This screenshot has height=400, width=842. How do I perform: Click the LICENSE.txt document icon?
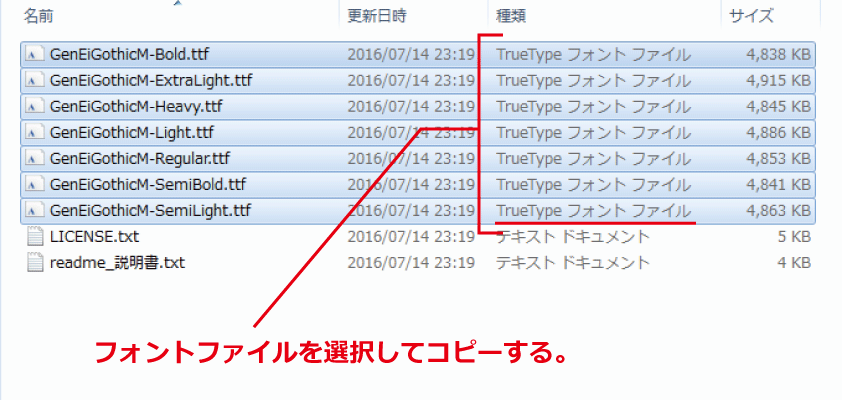pos(34,236)
